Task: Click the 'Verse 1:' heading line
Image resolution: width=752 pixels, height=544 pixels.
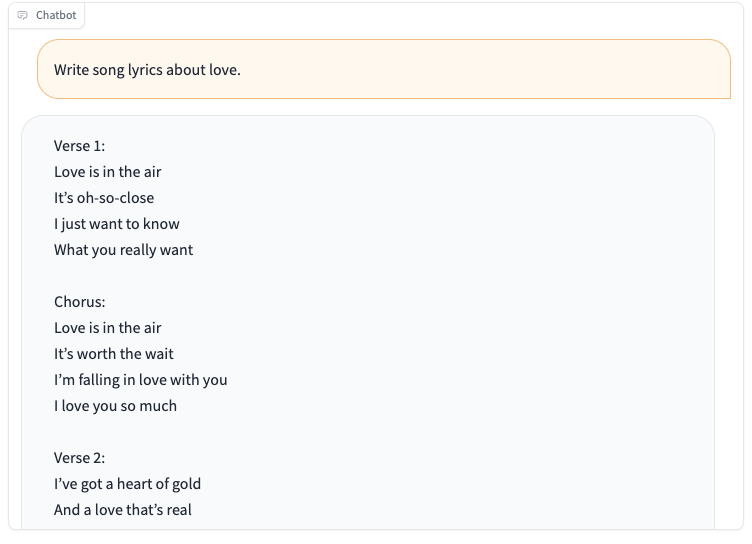Action: (x=79, y=146)
